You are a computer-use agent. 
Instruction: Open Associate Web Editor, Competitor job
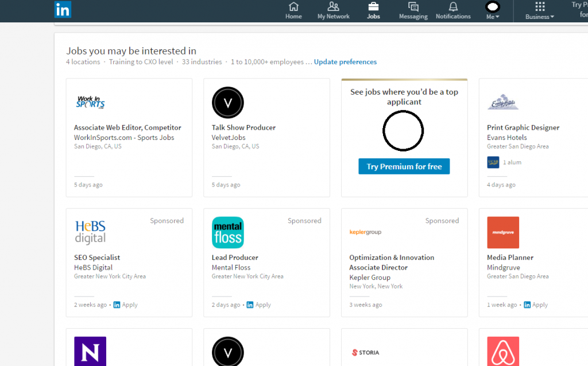pyautogui.click(x=127, y=127)
